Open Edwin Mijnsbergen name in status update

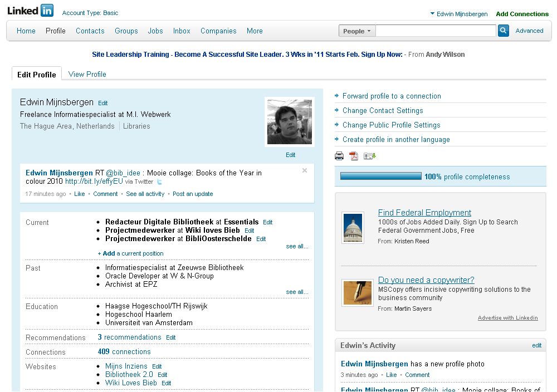tap(59, 173)
